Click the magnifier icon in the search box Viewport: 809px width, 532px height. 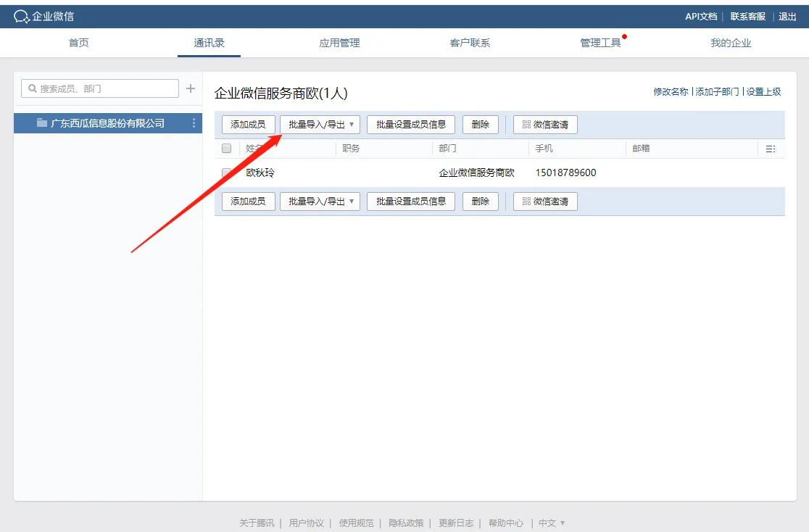[x=32, y=88]
